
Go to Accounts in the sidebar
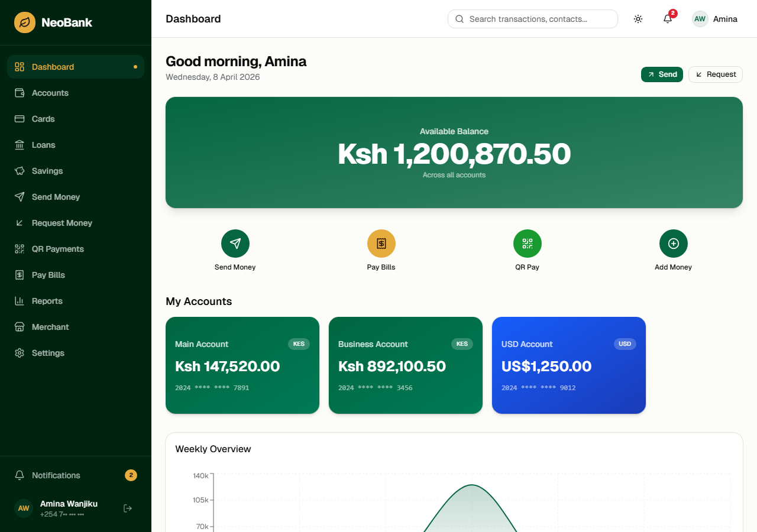(x=76, y=93)
